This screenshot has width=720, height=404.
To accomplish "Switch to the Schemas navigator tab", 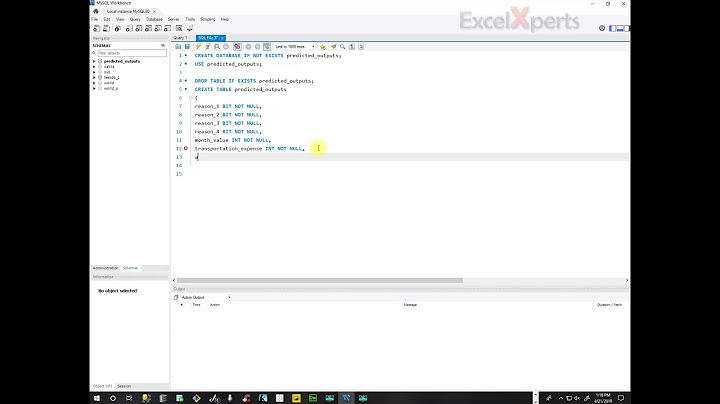I will (x=130, y=268).
